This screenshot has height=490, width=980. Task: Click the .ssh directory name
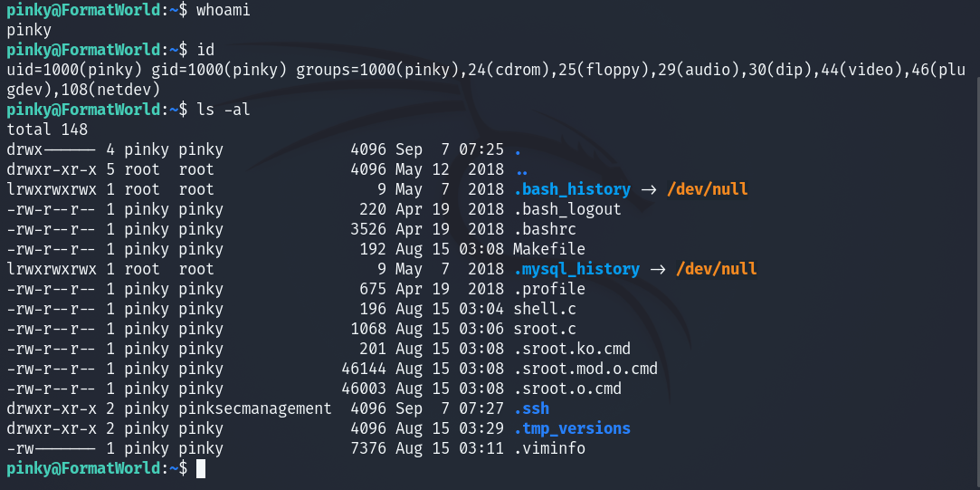click(531, 408)
